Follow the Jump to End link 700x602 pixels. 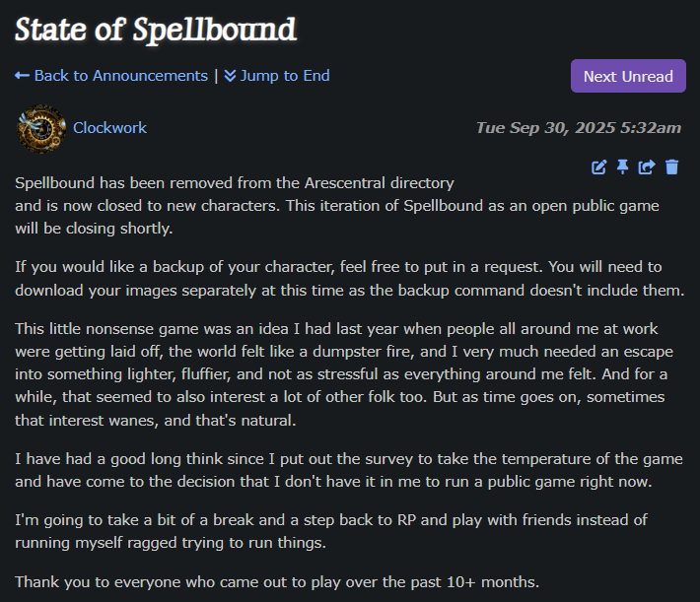click(x=284, y=76)
